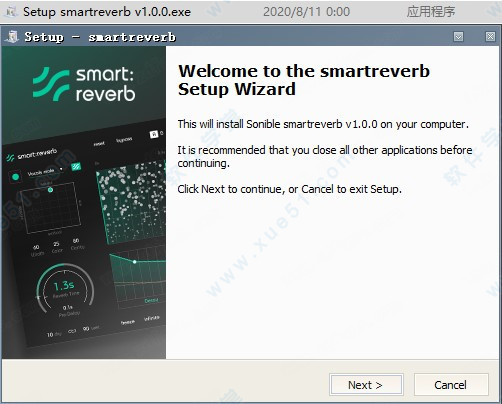
Task: Click the 应用程序 file type text
Action: click(x=431, y=12)
